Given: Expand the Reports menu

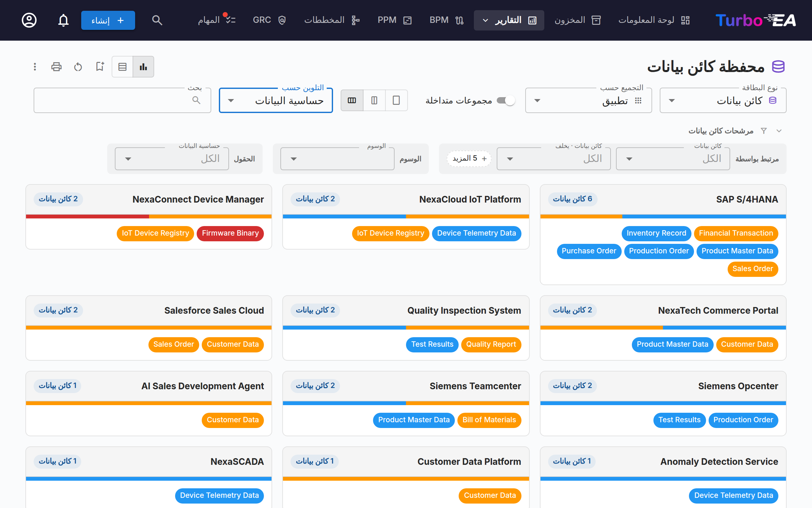Looking at the screenshot, I should pyautogui.click(x=509, y=20).
